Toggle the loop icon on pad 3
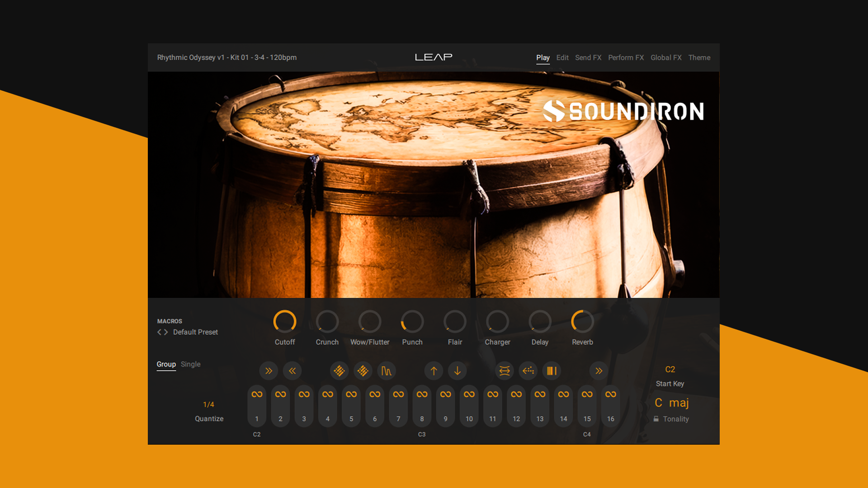Image resolution: width=868 pixels, height=488 pixels. [304, 394]
